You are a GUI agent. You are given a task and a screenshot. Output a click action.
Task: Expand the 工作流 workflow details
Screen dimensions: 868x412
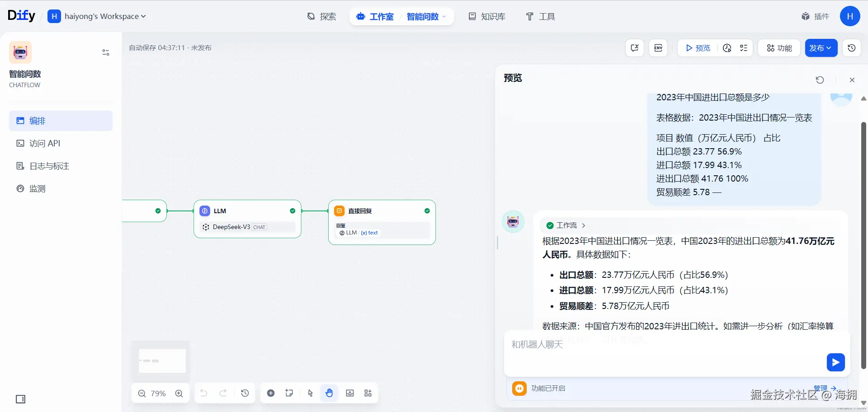[x=566, y=225]
